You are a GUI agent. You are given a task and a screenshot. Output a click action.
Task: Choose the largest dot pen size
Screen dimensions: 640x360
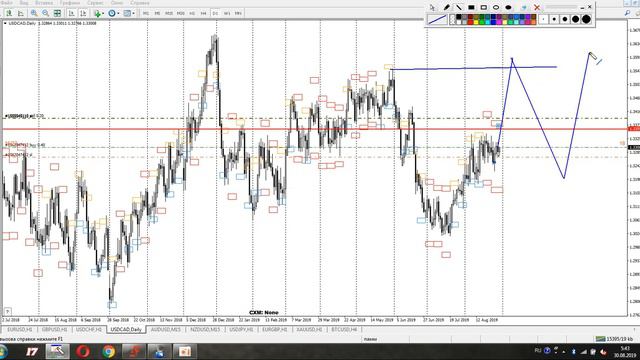point(586,19)
